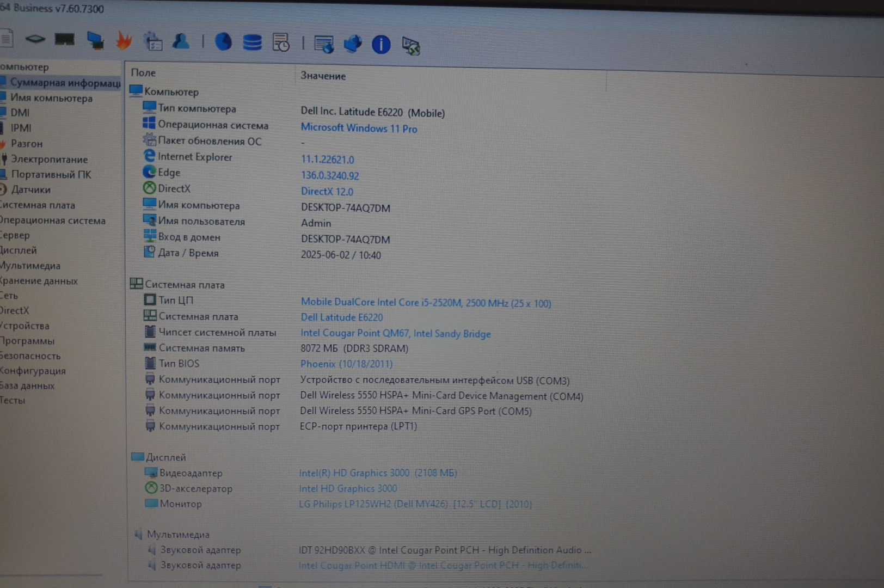This screenshot has height=588, width=884.
Task: Select the IDT 92HD90BXX audio adapter value
Action: (445, 550)
